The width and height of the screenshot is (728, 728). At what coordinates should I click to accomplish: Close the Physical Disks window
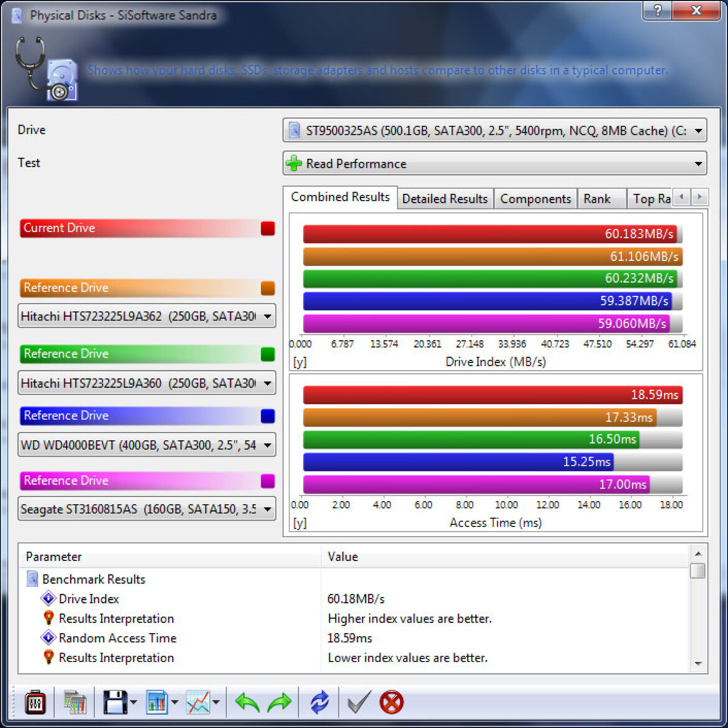pyautogui.click(x=696, y=10)
